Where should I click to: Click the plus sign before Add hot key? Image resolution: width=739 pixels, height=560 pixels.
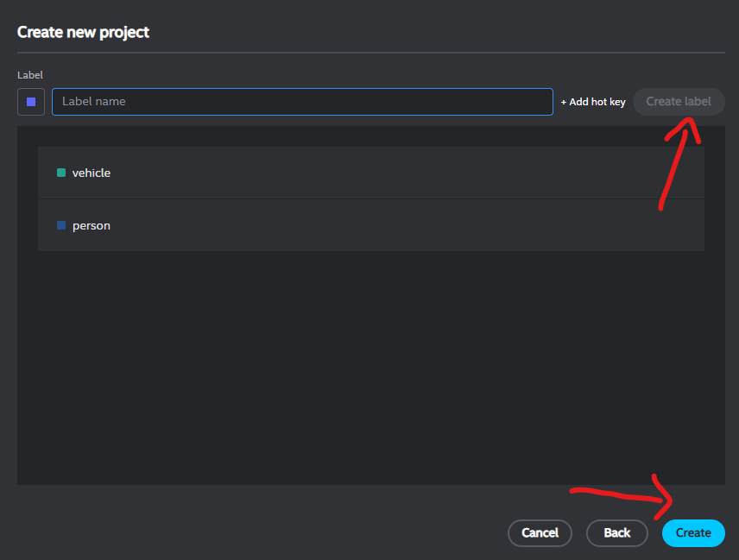coord(564,102)
